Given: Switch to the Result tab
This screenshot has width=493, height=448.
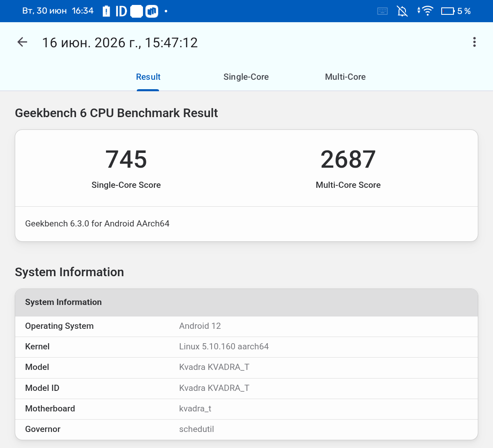Looking at the screenshot, I should tap(148, 77).
